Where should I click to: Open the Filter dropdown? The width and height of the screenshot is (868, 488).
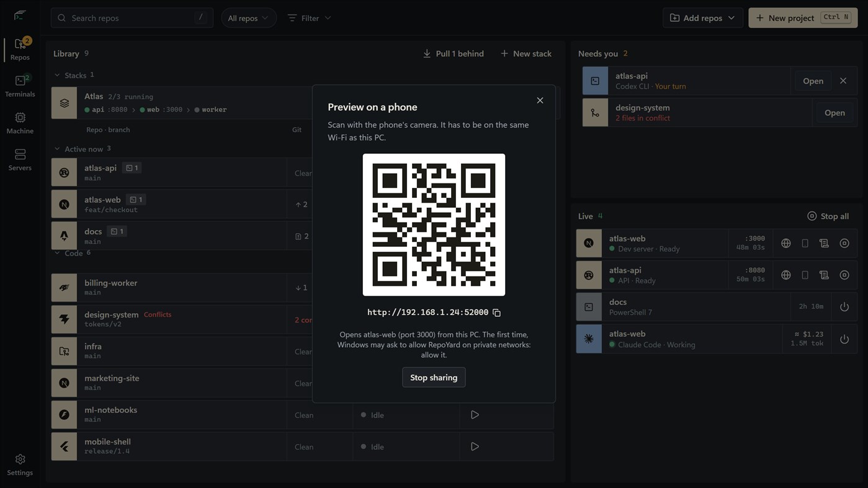pyautogui.click(x=309, y=18)
